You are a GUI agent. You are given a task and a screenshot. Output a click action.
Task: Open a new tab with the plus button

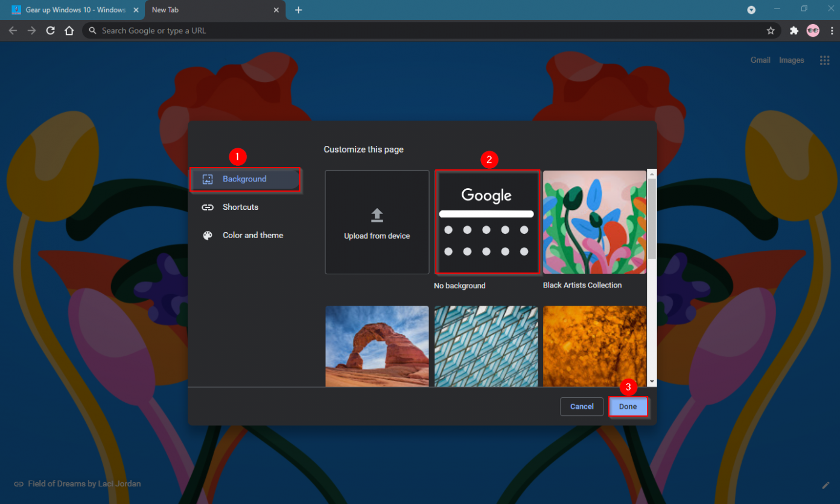click(x=298, y=10)
